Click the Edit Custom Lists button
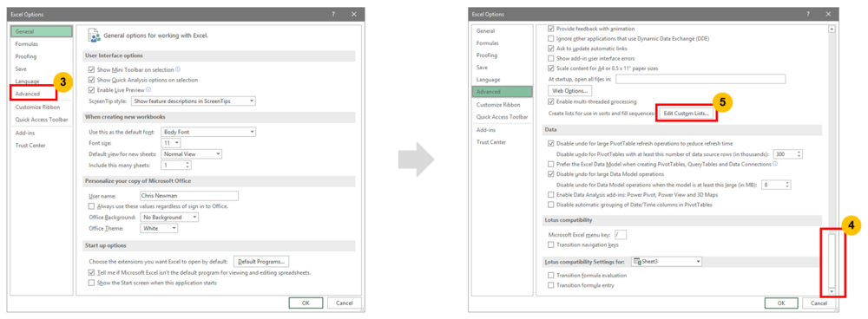This screenshot has height=319, width=868. [x=686, y=113]
